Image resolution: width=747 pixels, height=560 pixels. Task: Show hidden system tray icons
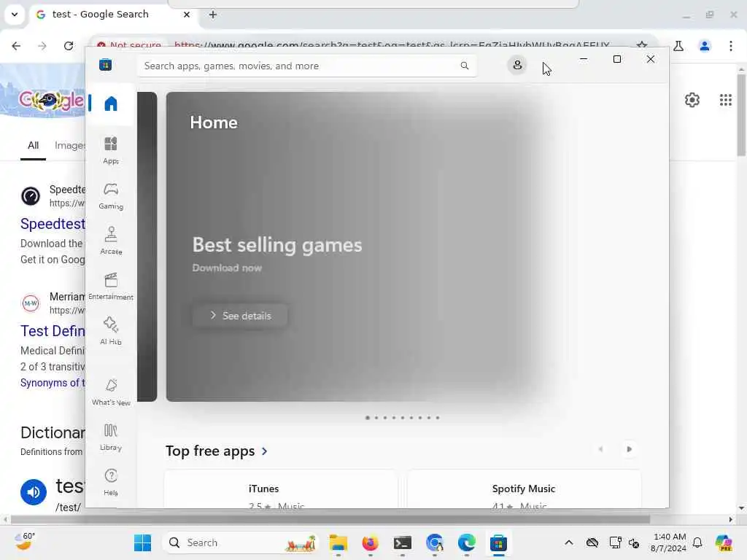point(569,542)
